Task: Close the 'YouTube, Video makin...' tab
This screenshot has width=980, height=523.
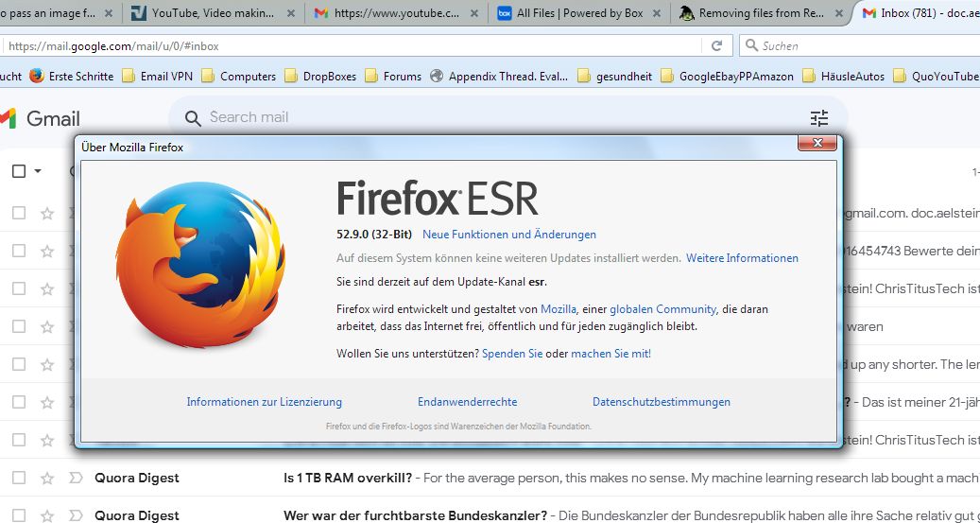Action: coord(291,13)
